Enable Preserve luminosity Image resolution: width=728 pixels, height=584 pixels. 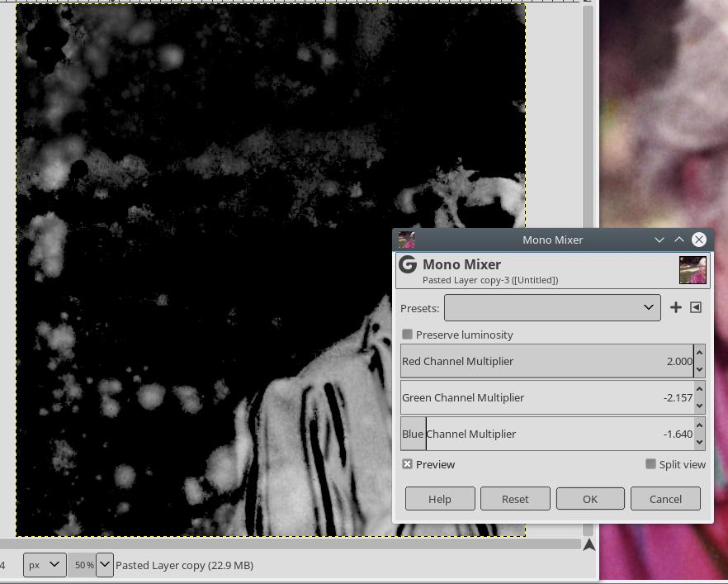click(407, 335)
